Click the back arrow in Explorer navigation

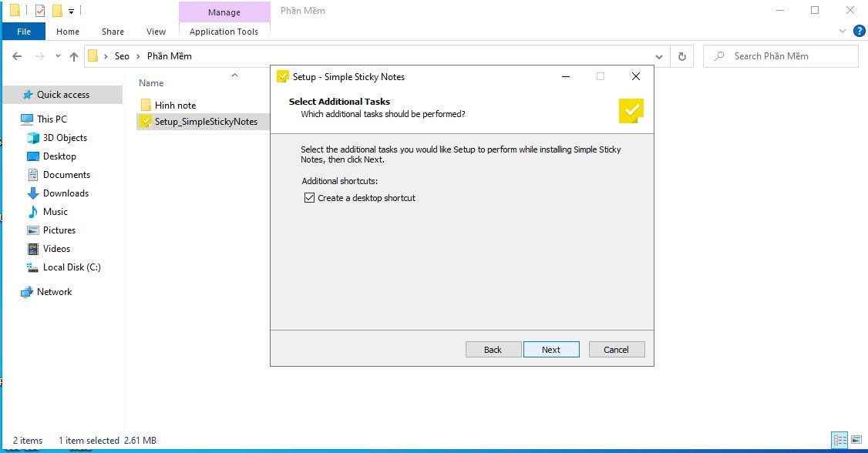coord(18,56)
